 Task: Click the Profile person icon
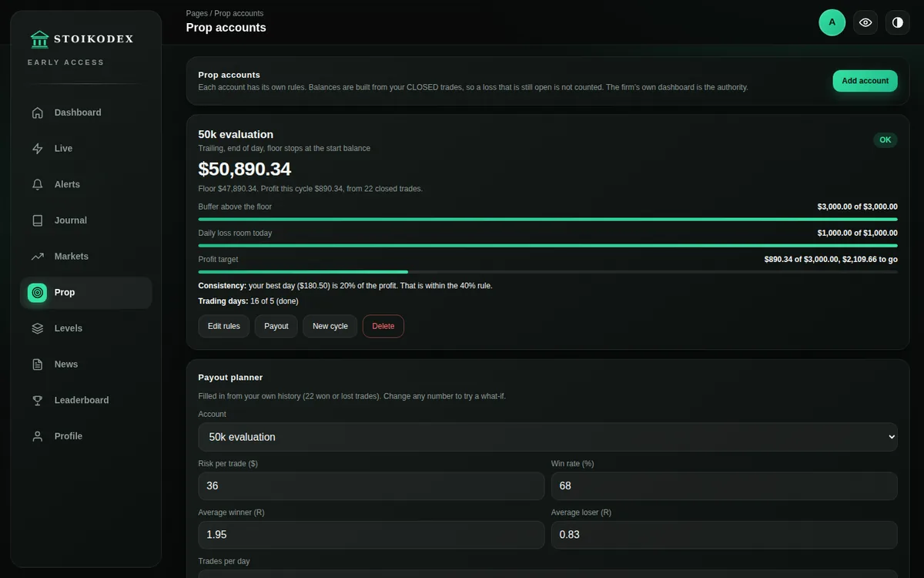coord(37,436)
